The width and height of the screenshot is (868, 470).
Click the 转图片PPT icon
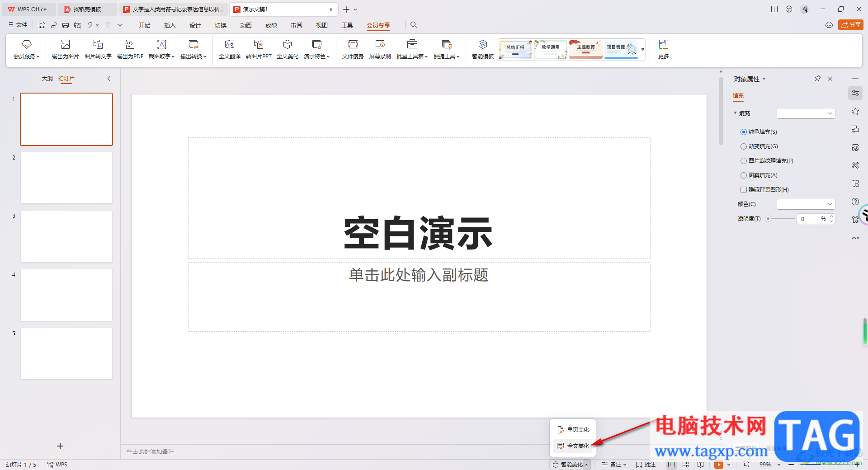click(259, 44)
